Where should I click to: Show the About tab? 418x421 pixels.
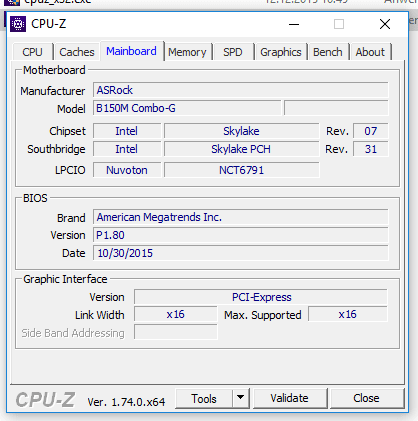tap(370, 52)
